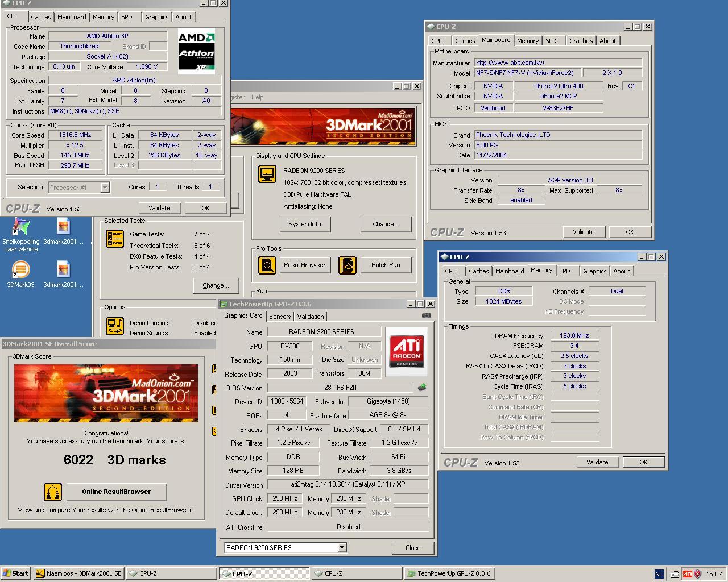This screenshot has height=582, width=728.
Task: Select the Validation tab in GPU-Z
Action: (311, 317)
